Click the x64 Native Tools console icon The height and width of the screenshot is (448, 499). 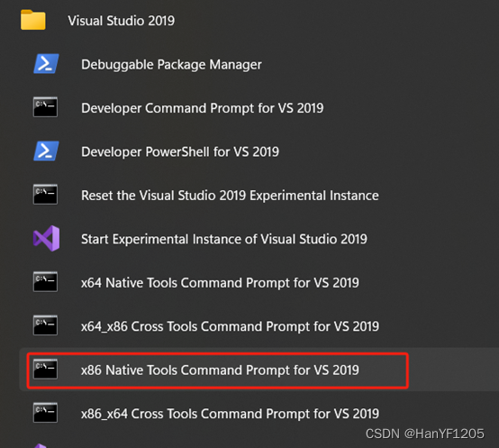45,282
